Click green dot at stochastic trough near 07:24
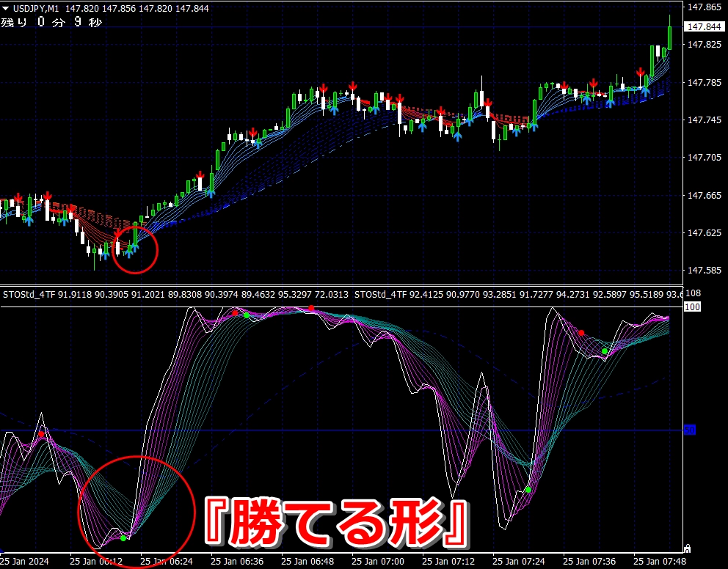This screenshot has height=569, width=728. point(528,490)
